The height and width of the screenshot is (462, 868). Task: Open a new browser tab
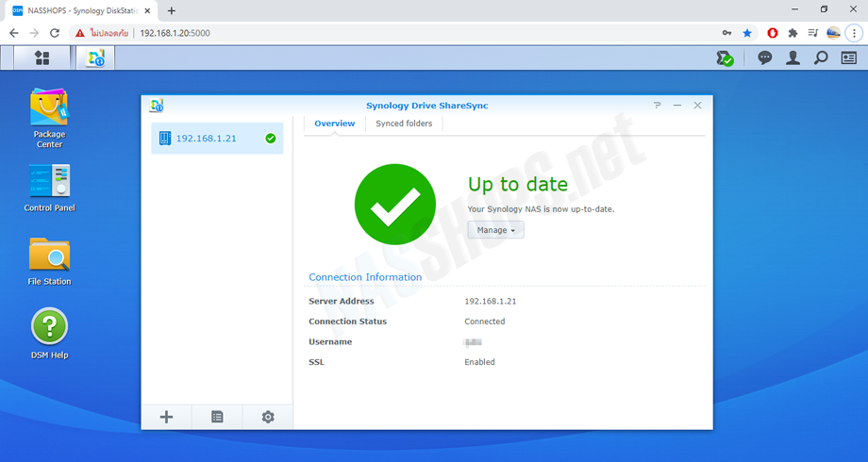(172, 10)
